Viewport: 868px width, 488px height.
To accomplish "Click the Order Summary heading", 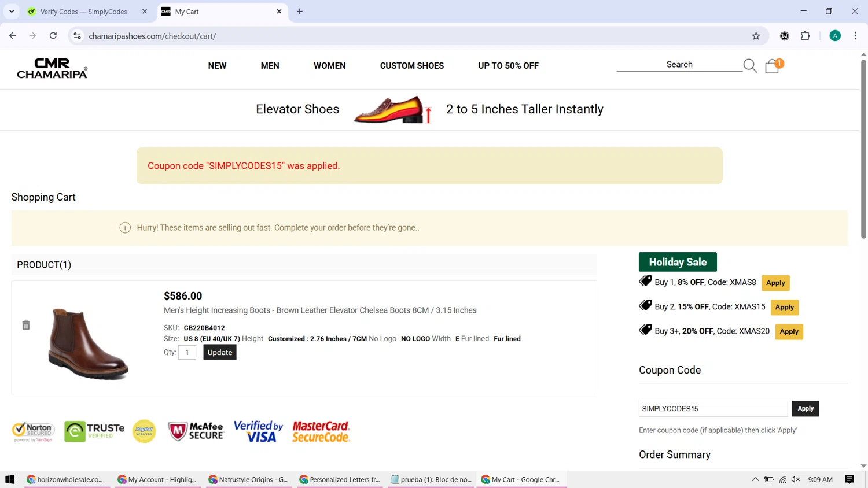I will [x=675, y=454].
